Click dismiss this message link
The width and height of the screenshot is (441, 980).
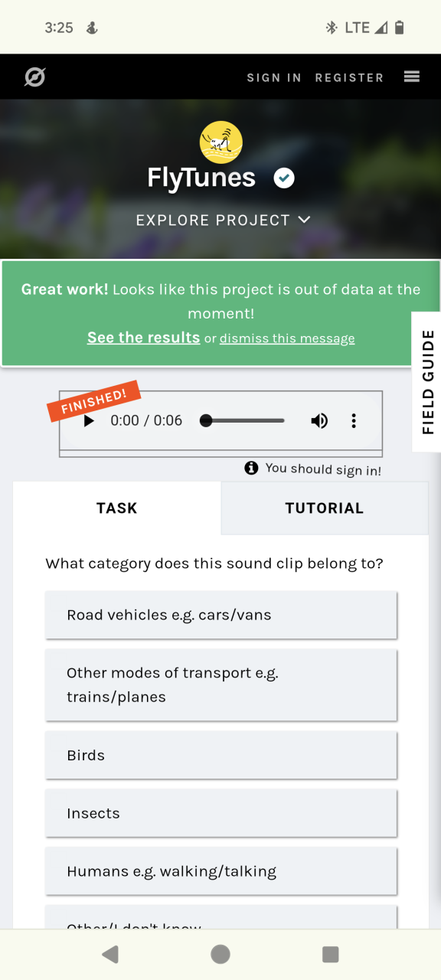(x=287, y=338)
